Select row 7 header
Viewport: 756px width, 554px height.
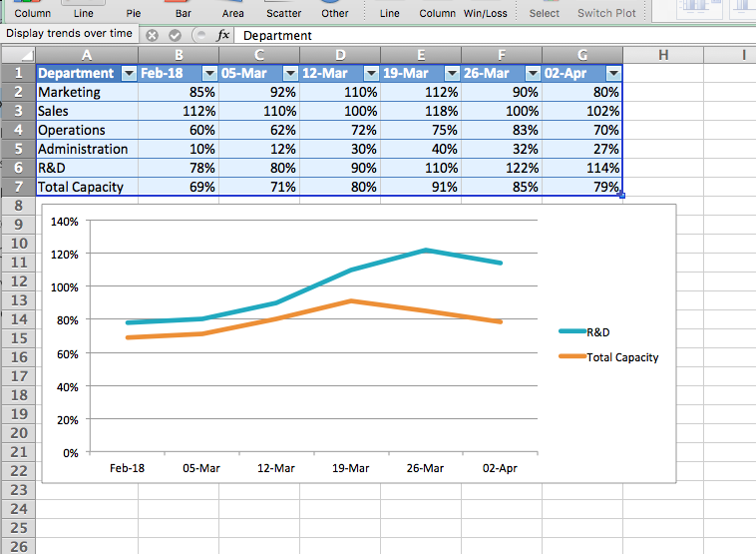point(18,187)
